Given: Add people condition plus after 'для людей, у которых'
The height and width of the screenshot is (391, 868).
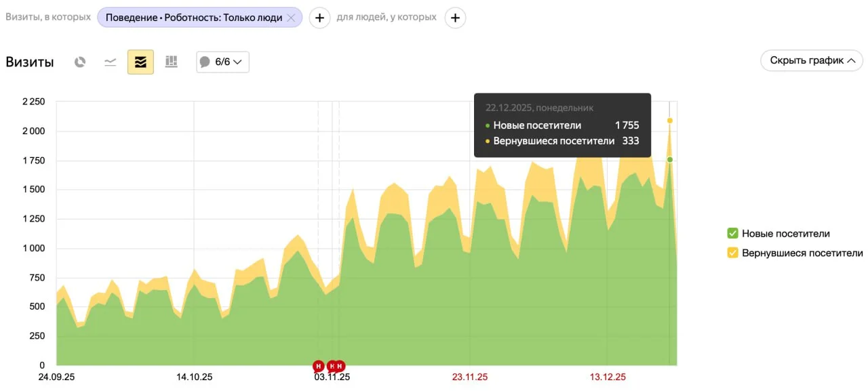Looking at the screenshot, I should 455,18.
